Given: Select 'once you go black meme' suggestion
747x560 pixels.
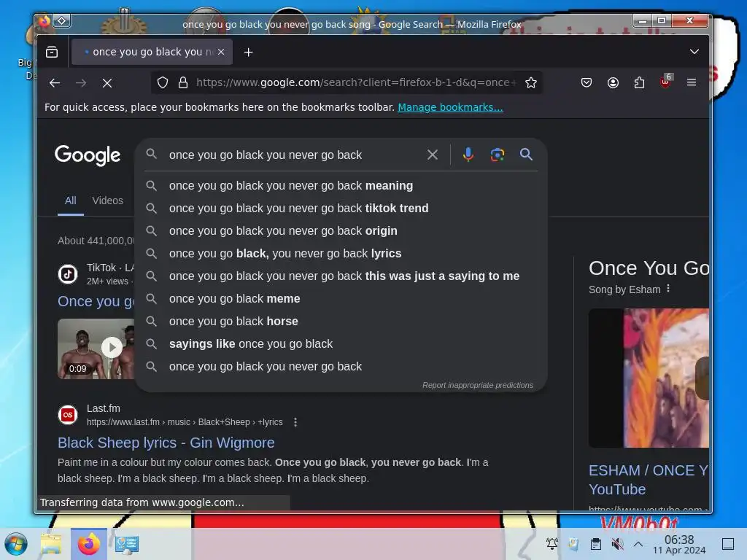Looking at the screenshot, I should [x=341, y=298].
